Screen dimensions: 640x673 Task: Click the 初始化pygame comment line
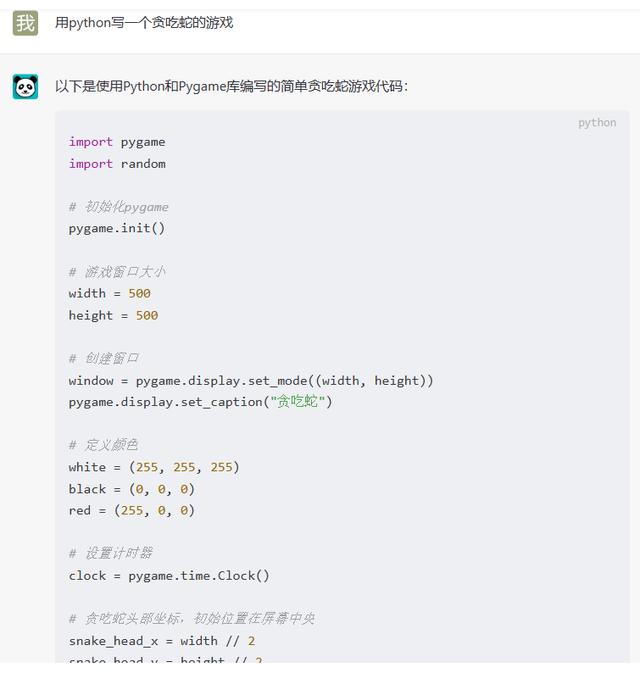pyautogui.click(x=119, y=207)
